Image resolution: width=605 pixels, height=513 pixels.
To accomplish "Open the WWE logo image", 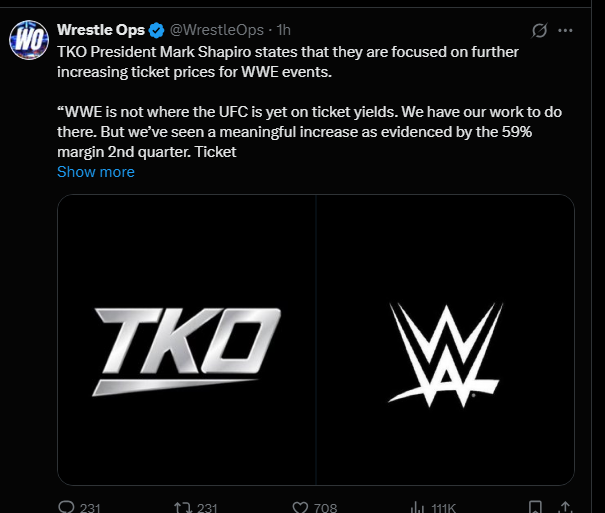I will click(445, 340).
